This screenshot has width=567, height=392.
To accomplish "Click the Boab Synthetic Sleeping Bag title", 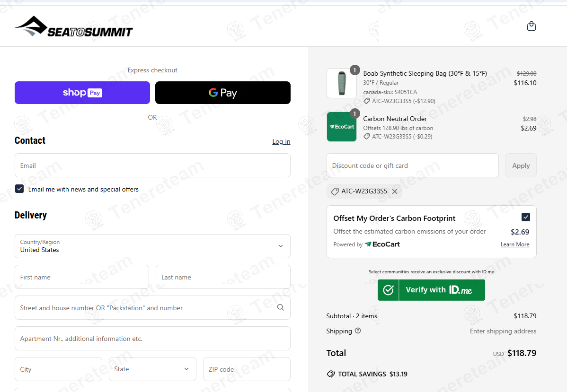I will (x=425, y=73).
